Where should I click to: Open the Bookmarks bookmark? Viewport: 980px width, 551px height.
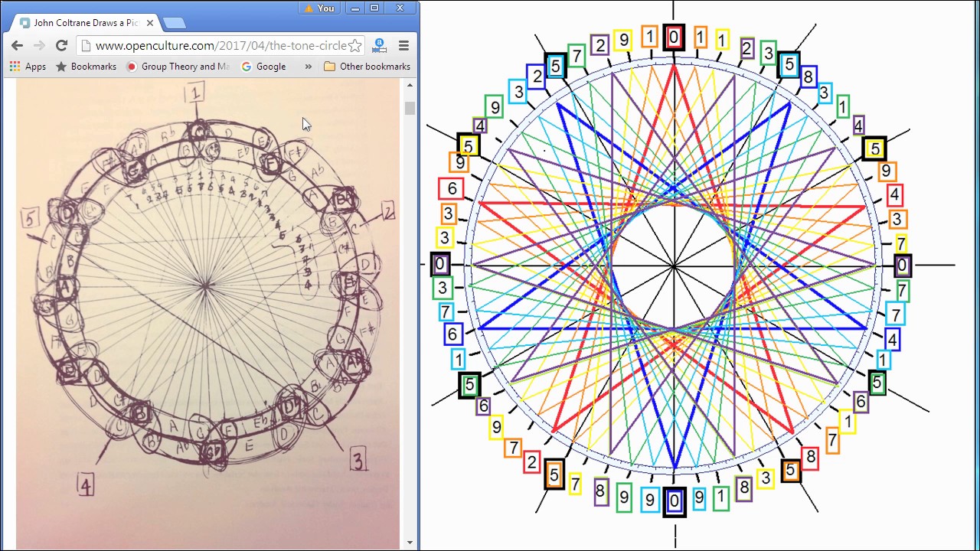click(x=86, y=67)
